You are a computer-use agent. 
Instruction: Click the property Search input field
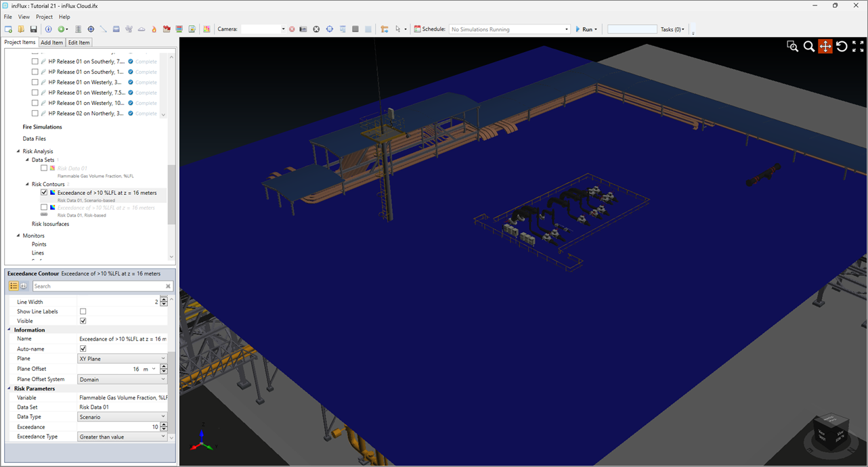coord(98,286)
